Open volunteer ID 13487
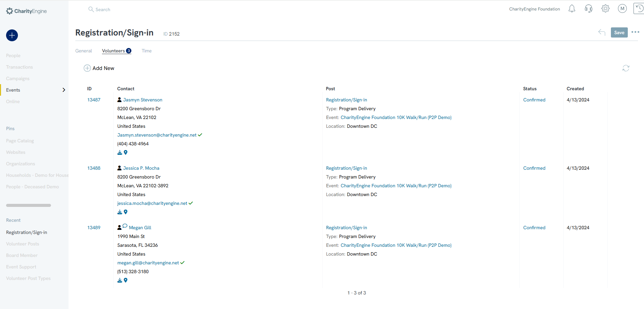Viewport: 644px width, 309px height. pos(94,100)
